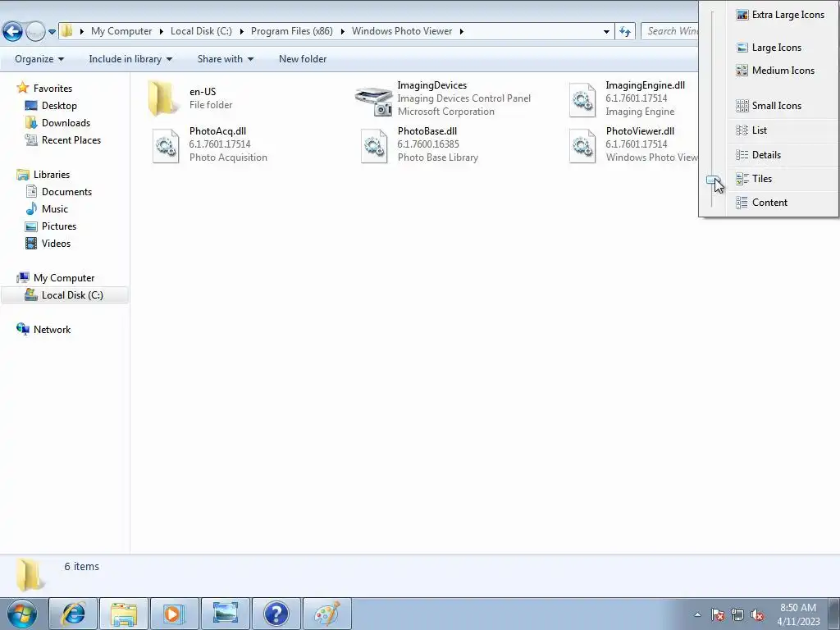Viewport: 840px width, 630px height.
Task: Open the Help question mark taskbar icon
Action: point(276,614)
